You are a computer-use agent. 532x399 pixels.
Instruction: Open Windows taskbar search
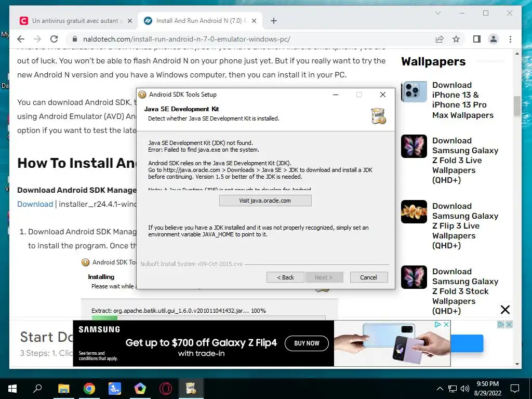click(x=37, y=388)
